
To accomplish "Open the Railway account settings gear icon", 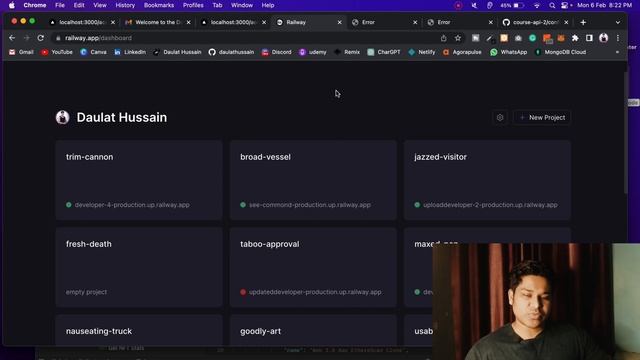I will (x=500, y=118).
